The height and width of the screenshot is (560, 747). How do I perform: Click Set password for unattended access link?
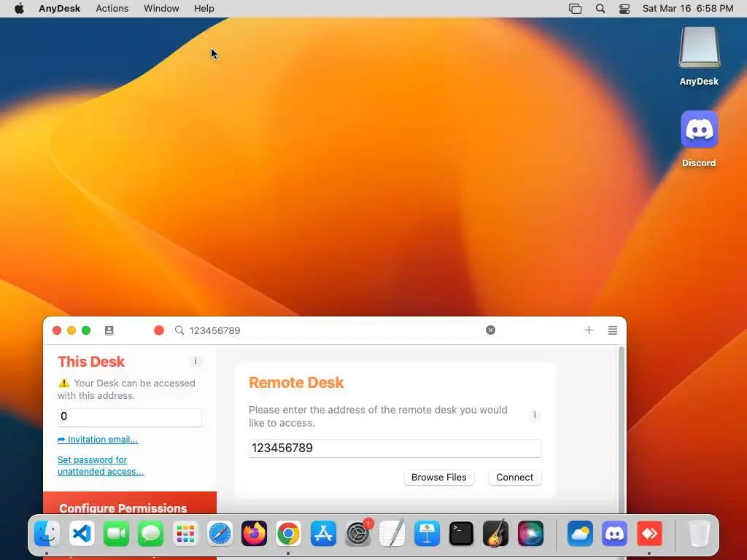101,466
